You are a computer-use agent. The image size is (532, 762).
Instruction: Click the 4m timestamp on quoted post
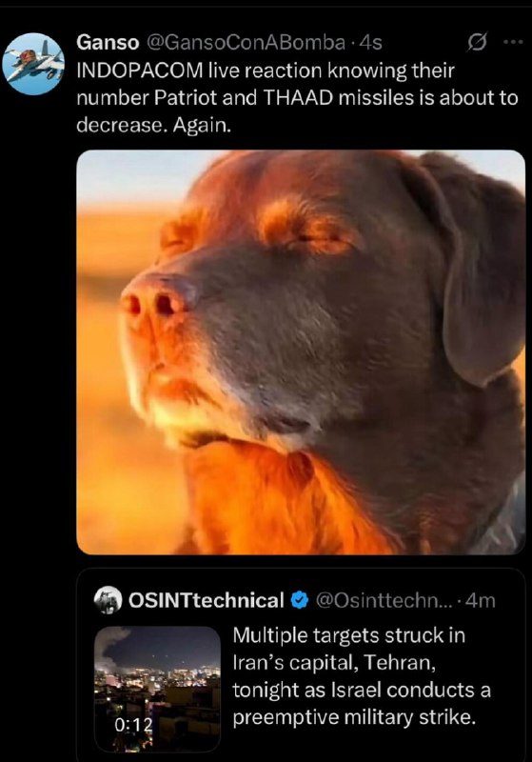pyautogui.click(x=480, y=601)
